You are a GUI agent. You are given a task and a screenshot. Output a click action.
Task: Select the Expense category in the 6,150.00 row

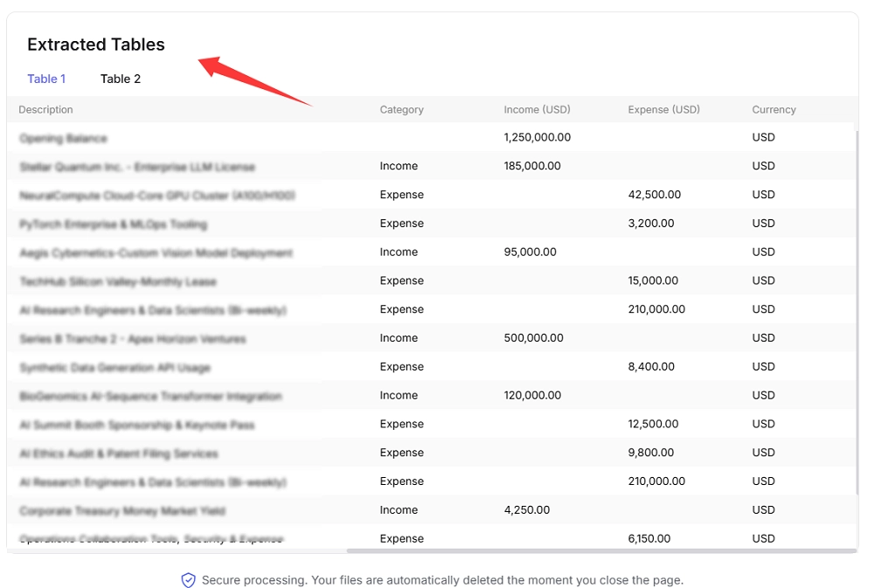tap(401, 538)
